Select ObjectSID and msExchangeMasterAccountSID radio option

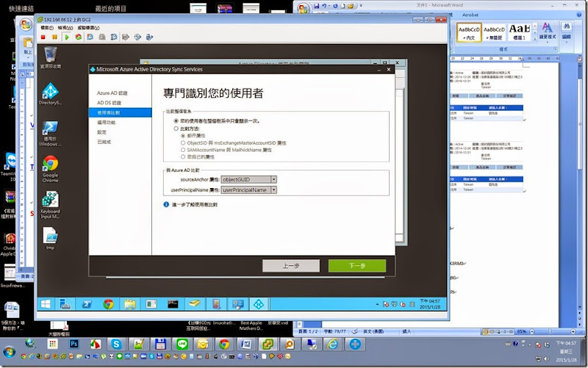pos(183,142)
